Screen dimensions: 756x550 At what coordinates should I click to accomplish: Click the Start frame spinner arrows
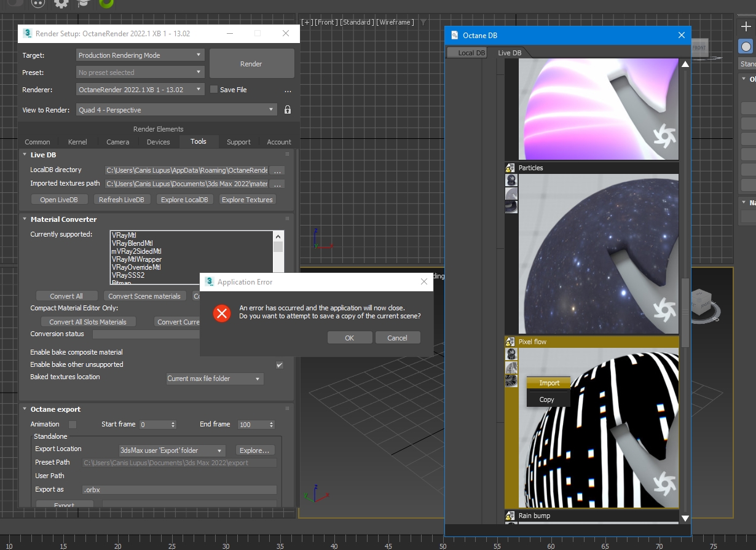(x=173, y=425)
